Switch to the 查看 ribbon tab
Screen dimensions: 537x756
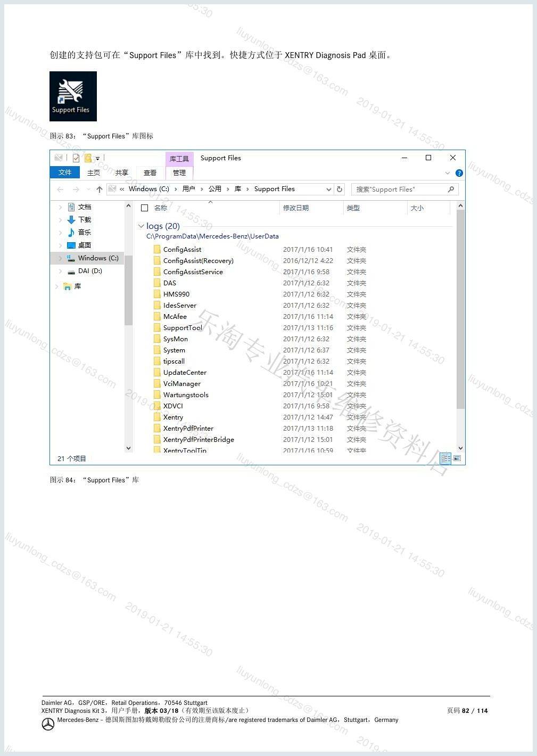[x=150, y=172]
